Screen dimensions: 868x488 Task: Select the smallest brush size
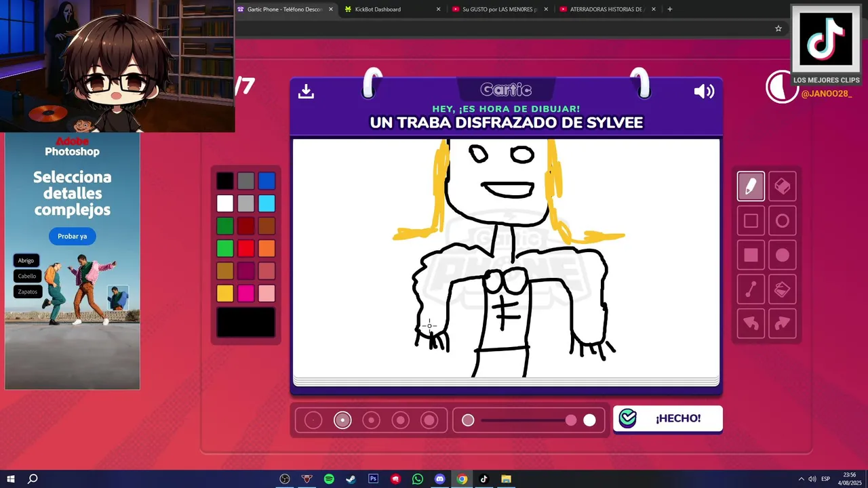(313, 420)
